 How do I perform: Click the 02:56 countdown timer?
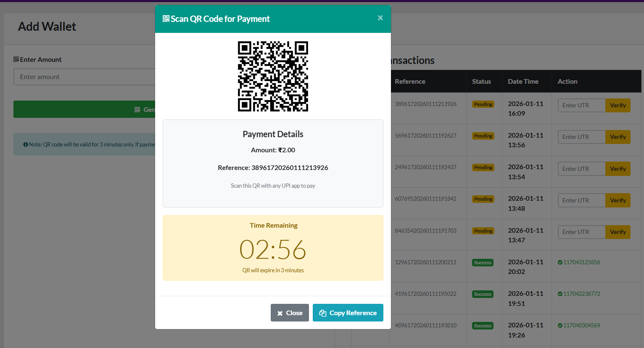273,249
